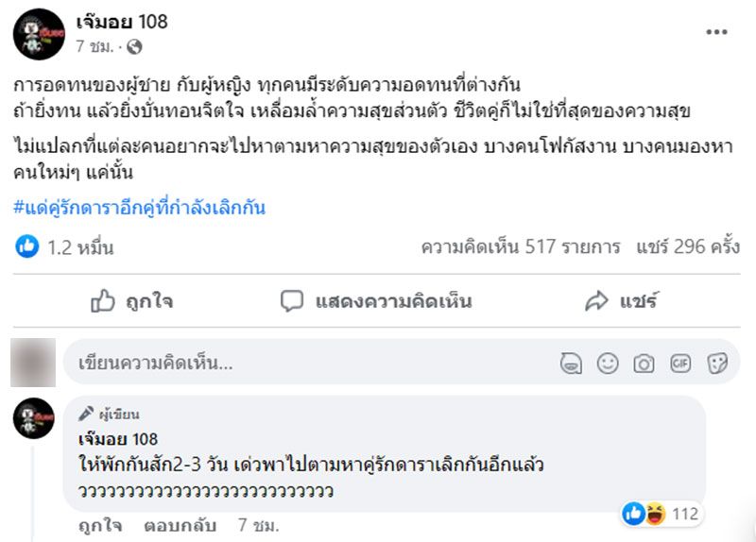Screen dimensions: 756x542
Task: Reply to the comment via ตอบกลับ
Action: (x=180, y=525)
